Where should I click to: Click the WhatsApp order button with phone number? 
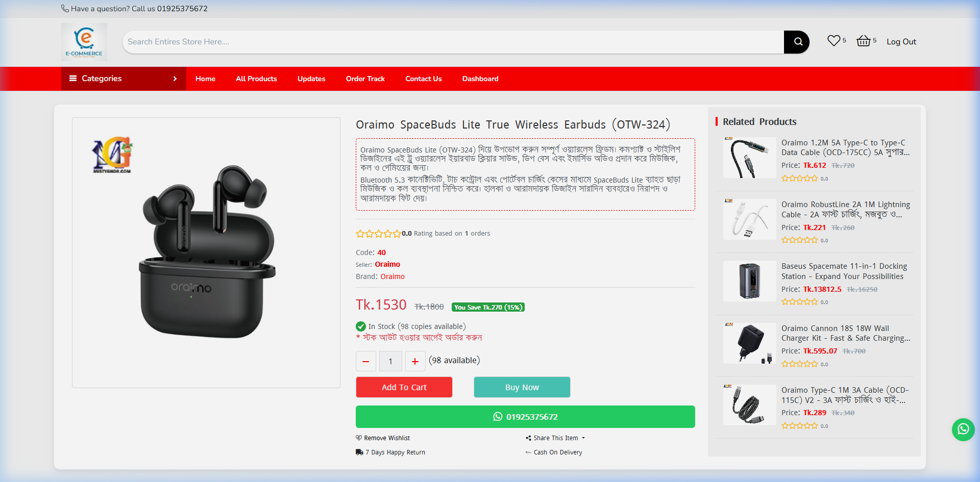click(x=525, y=417)
